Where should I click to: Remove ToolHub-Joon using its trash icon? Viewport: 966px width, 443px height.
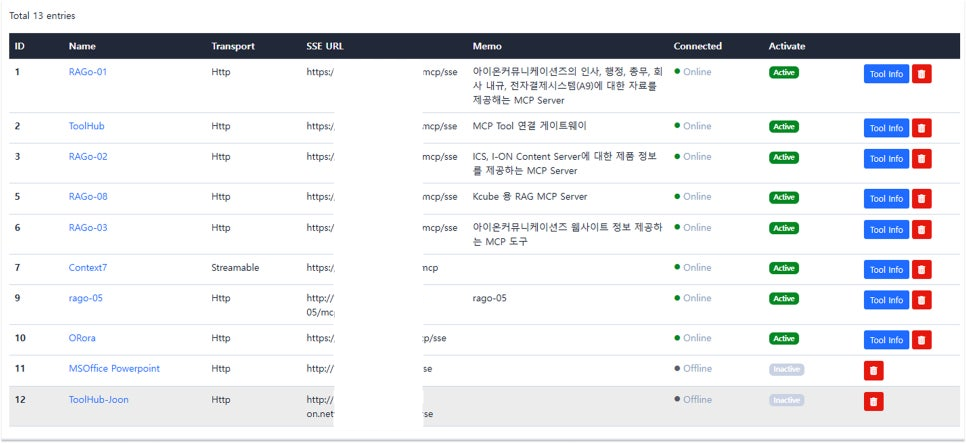[874, 402]
